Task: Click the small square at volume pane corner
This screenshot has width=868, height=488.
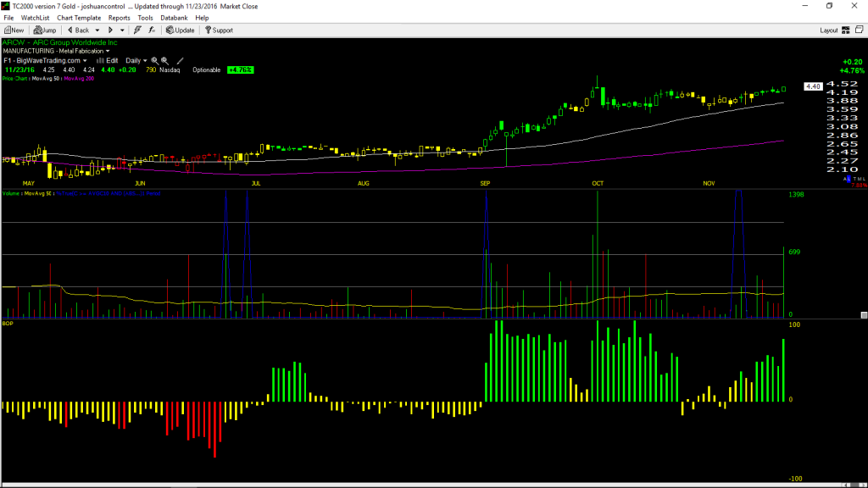Action: pos(864,315)
